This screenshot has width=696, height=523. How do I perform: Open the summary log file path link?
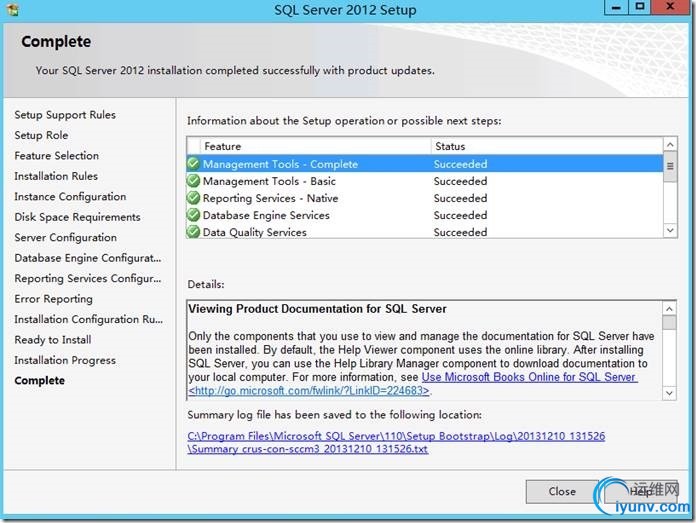(x=396, y=442)
